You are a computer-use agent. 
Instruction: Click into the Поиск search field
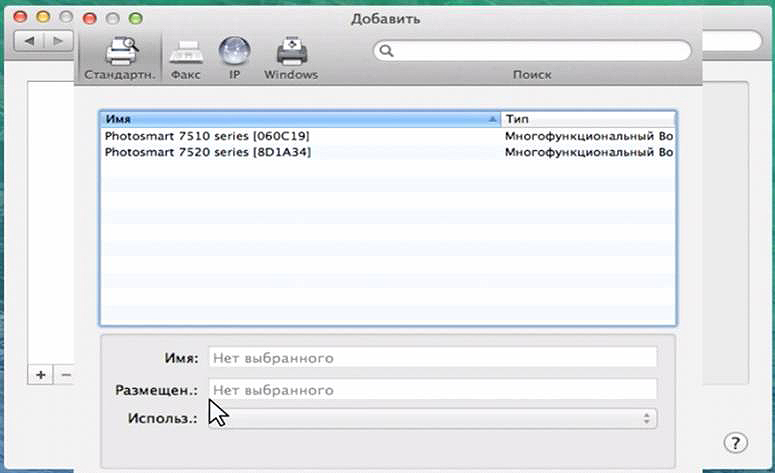coord(540,51)
